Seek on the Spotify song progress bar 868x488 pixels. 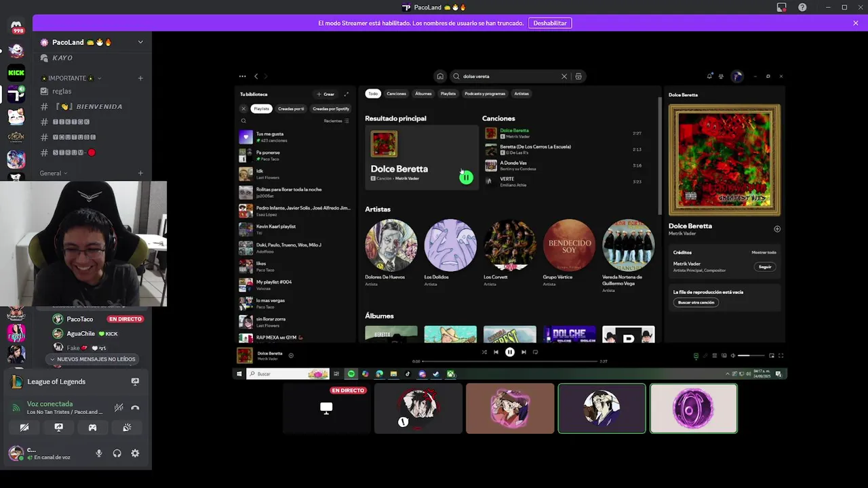510,361
